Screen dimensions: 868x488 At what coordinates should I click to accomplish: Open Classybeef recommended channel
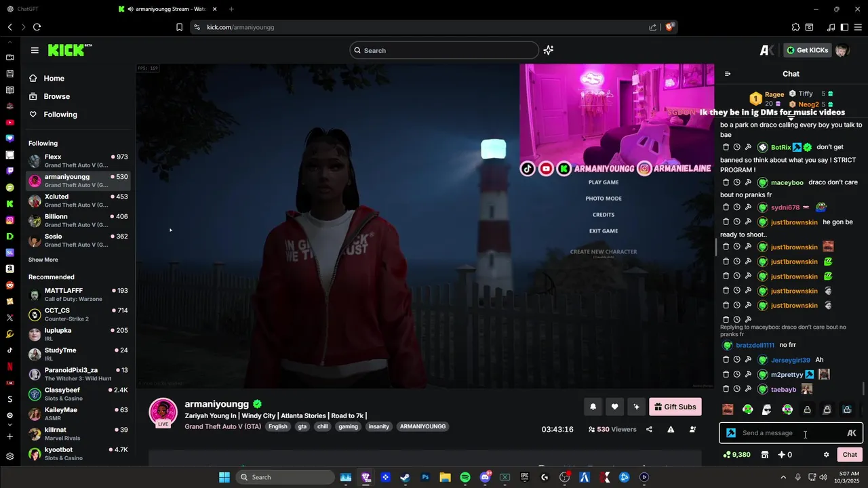point(78,394)
